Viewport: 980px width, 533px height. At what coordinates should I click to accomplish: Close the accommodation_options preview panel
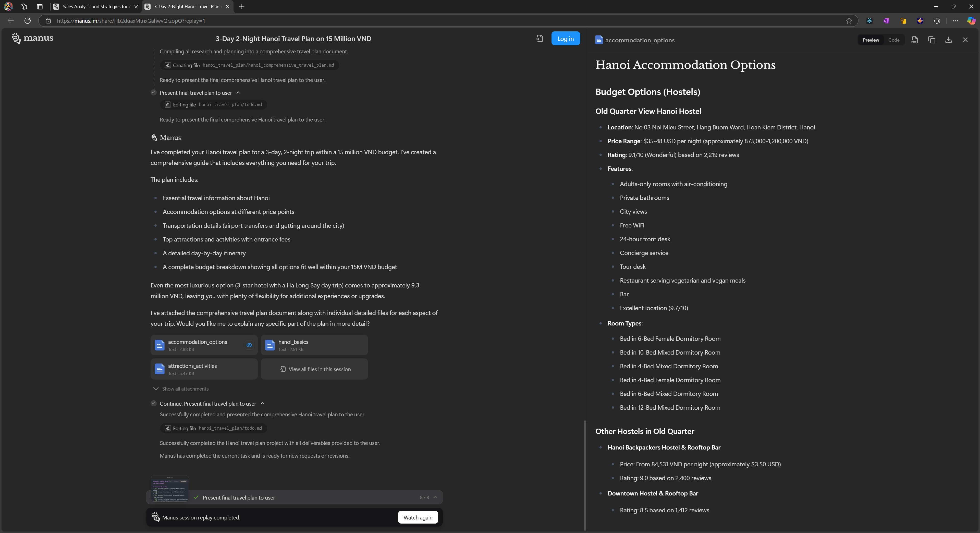965,40
